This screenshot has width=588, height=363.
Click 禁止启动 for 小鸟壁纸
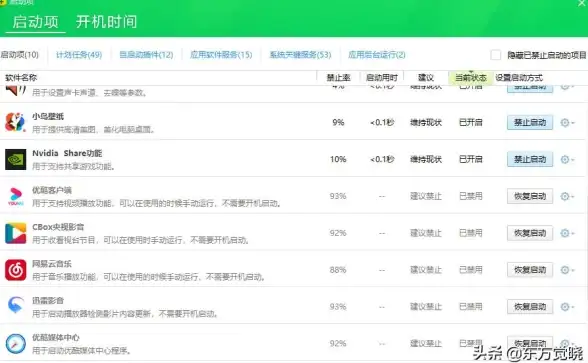530,123
